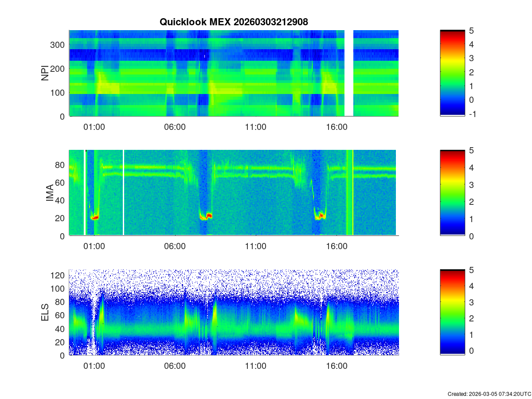Select the ELS y-axis label
The height and width of the screenshot is (399, 532).
[x=45, y=313]
